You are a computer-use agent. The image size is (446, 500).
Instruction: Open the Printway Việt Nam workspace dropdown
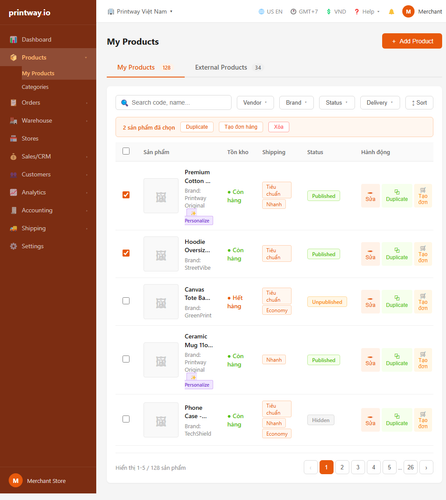point(140,12)
